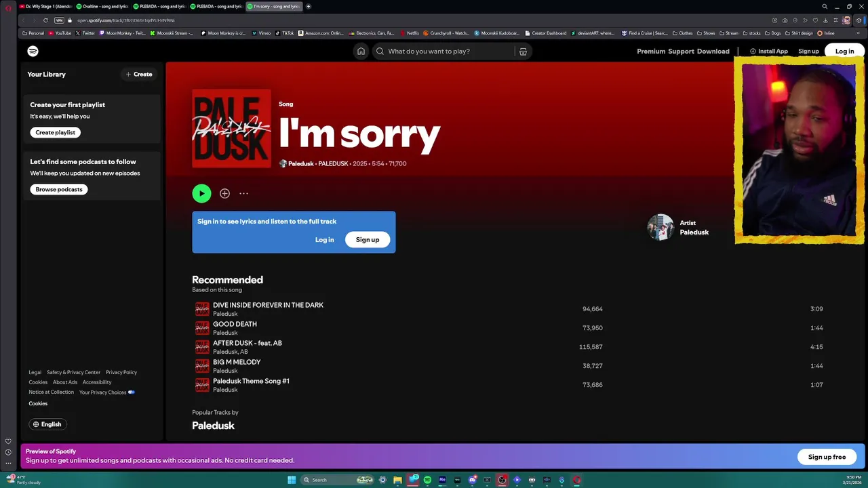868x488 pixels.
Task: Click Create in Your Library
Action: [139, 74]
